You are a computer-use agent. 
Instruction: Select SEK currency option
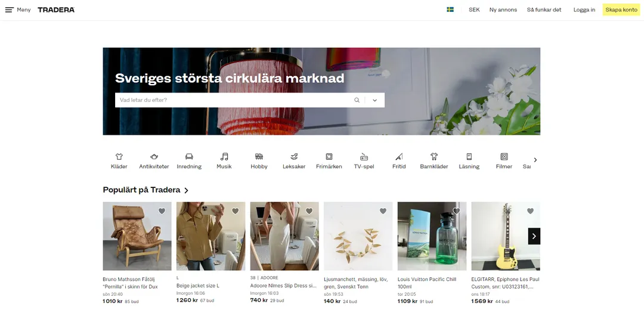click(x=474, y=10)
